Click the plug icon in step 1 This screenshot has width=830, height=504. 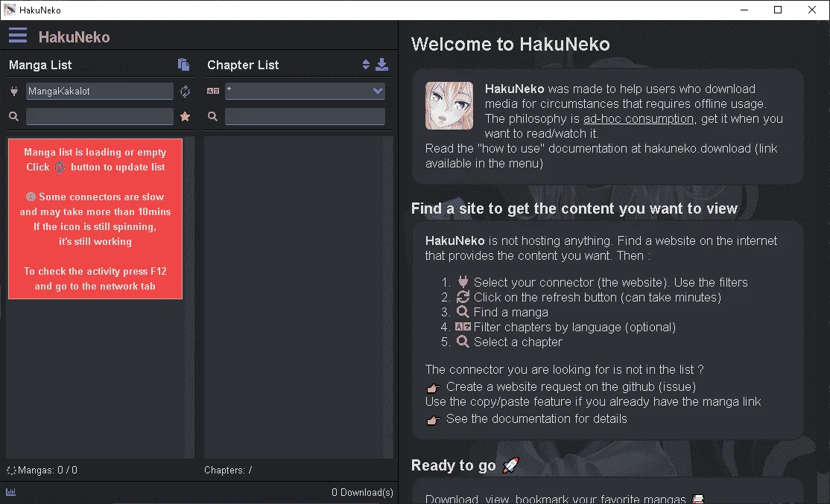(x=463, y=281)
